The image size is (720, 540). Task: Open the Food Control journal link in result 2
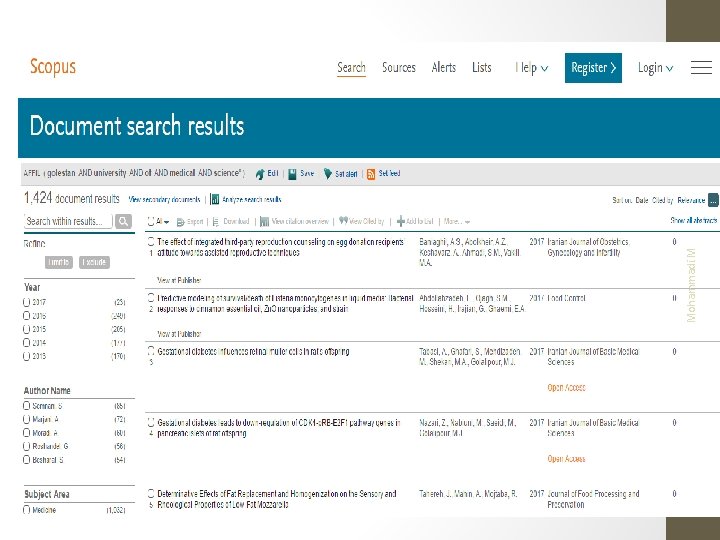click(x=566, y=298)
